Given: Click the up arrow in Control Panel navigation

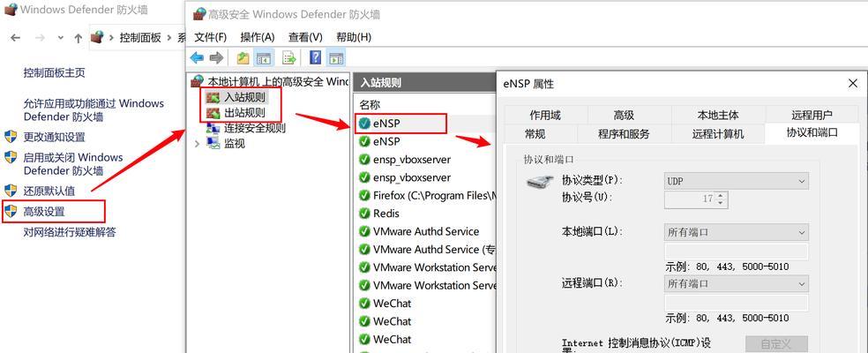Looking at the screenshot, I should (x=78, y=38).
